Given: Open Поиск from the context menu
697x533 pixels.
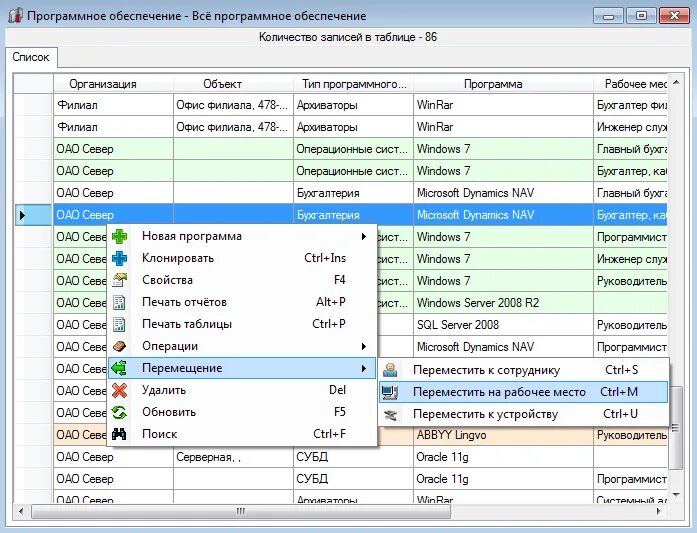Looking at the screenshot, I should pos(242,434).
